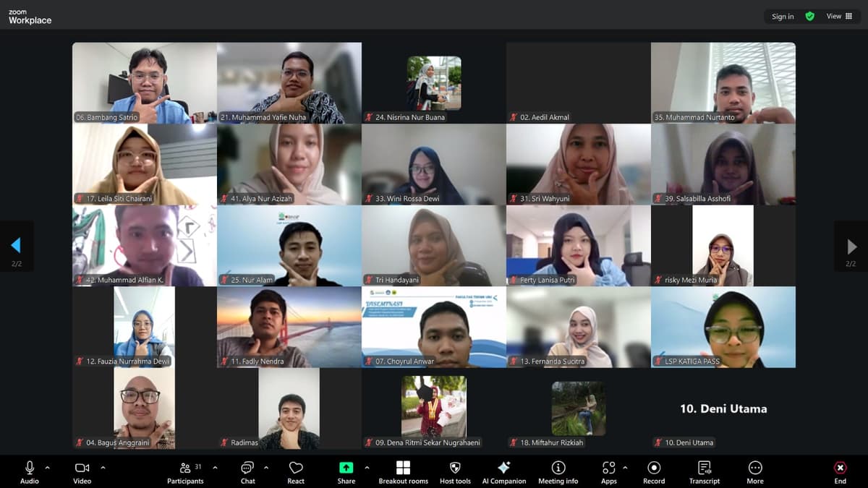Select Sri Wahyuni video tile
The image size is (868, 488).
579,164
